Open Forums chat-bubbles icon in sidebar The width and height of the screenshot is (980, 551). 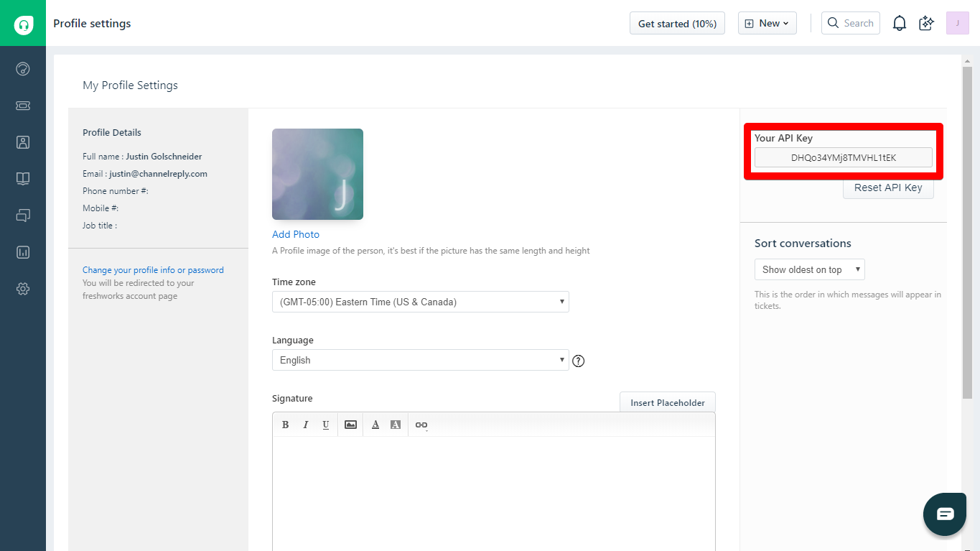click(x=23, y=216)
